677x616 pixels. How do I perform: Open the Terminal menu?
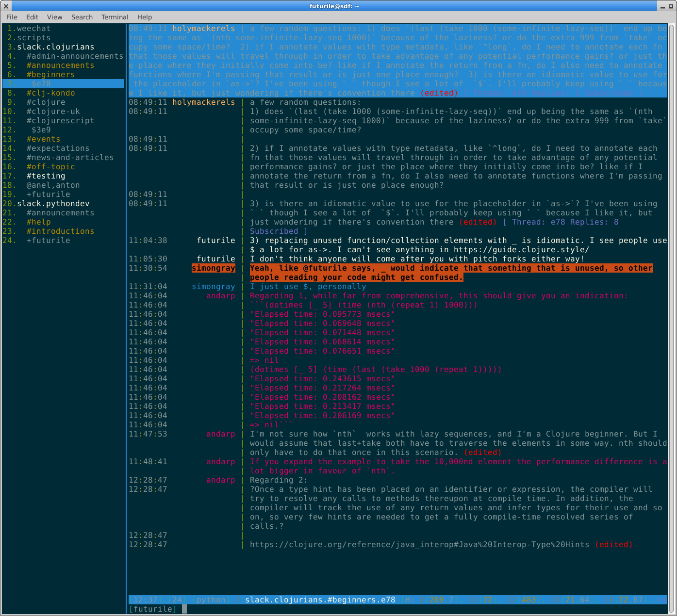(115, 17)
